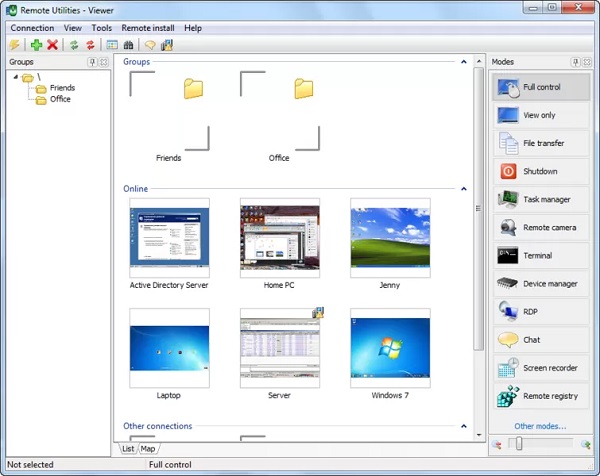This screenshot has width=600, height=476.
Task: Click the thumbnail size slider handle
Action: coord(518,444)
